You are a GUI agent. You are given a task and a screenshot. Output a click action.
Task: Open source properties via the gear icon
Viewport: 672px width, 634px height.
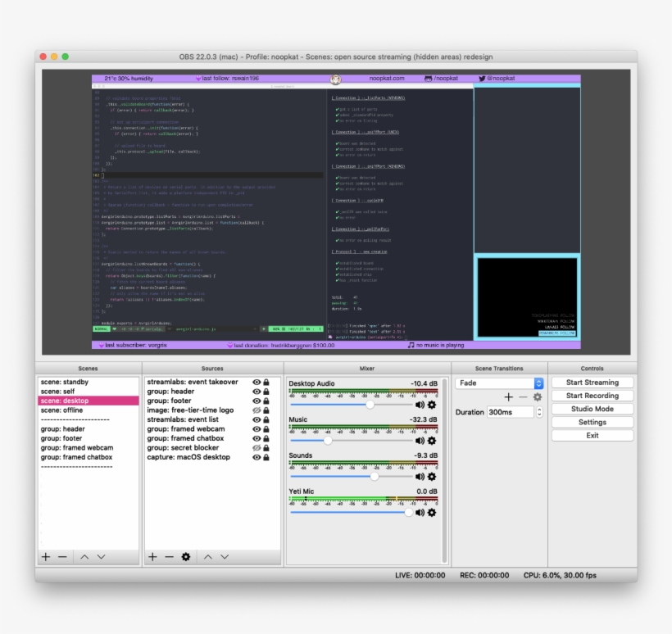(x=186, y=556)
